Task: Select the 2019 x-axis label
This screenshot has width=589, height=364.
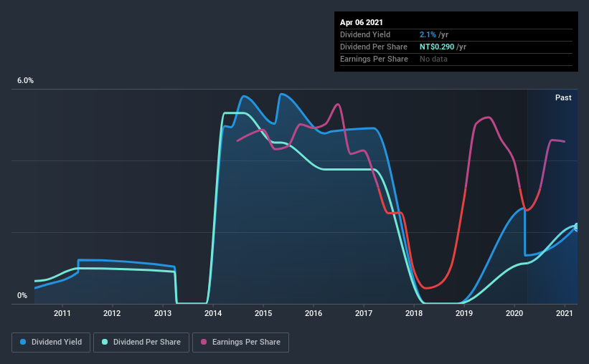Action: click(x=464, y=313)
